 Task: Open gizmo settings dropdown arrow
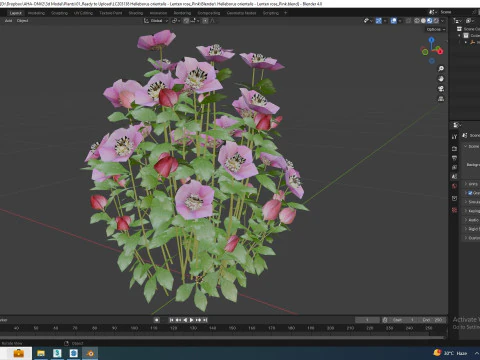[x=385, y=21]
